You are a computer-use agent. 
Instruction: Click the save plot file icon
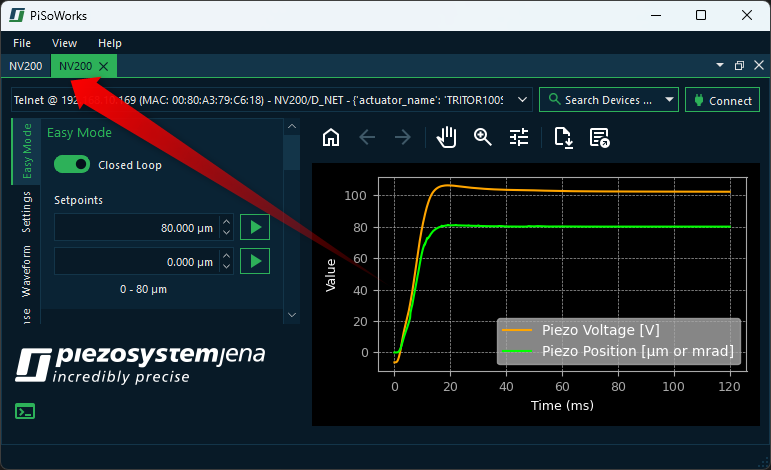[x=563, y=138]
